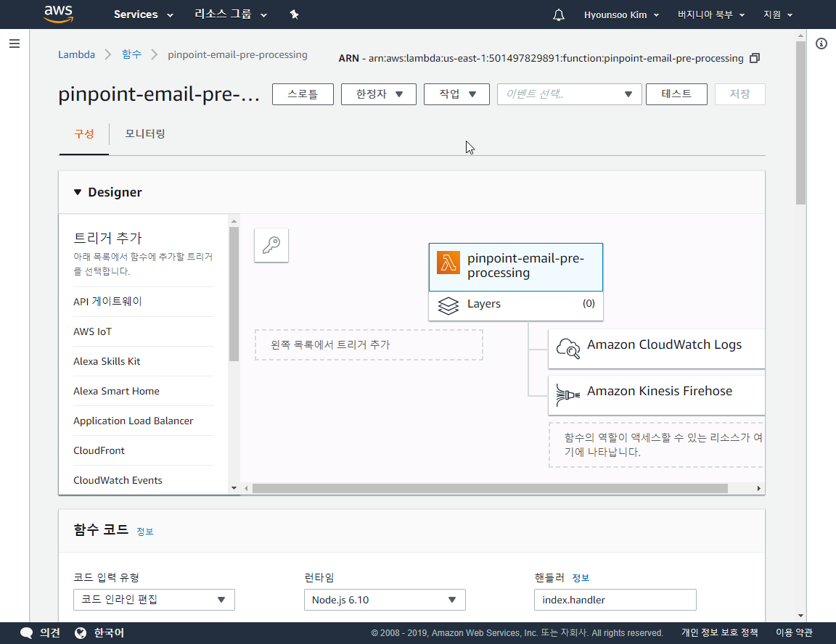Screen dimensions: 836x644
Task: Open 개인 정보 보호 정책 link
Action: point(719,633)
